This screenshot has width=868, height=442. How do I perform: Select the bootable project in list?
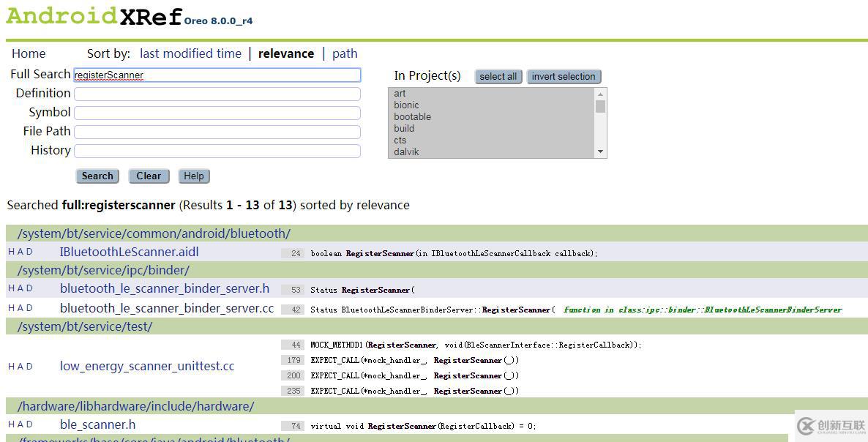[413, 117]
